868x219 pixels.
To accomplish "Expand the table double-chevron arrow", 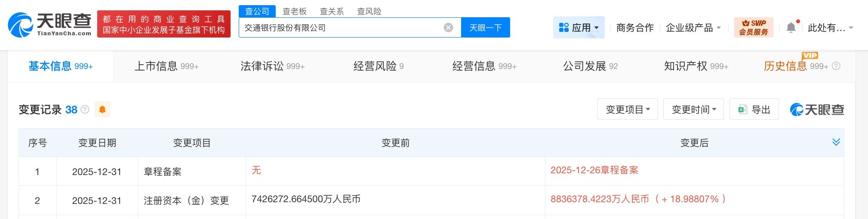I will pyautogui.click(x=836, y=142).
